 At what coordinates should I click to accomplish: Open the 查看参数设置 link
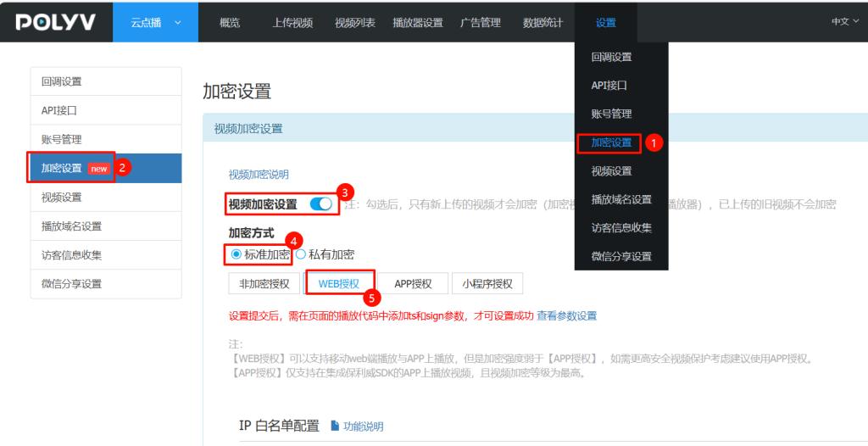(x=566, y=315)
